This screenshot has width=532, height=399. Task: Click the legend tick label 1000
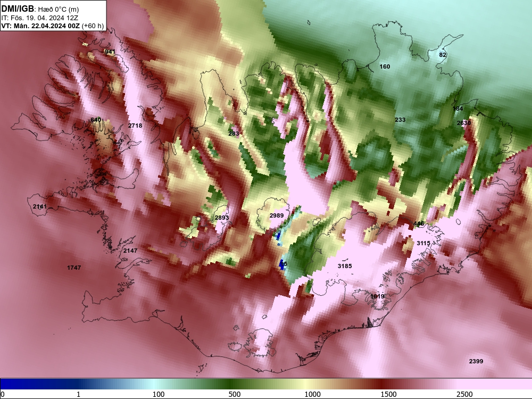(x=312, y=394)
